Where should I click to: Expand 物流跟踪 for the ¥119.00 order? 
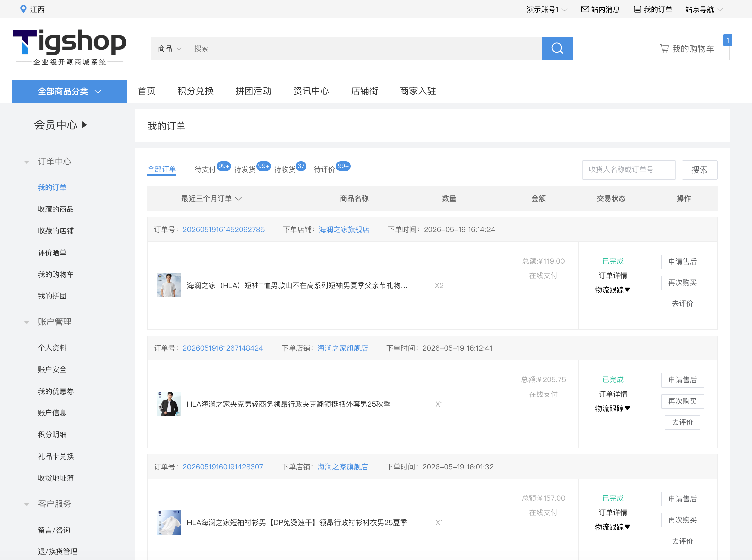tap(612, 290)
